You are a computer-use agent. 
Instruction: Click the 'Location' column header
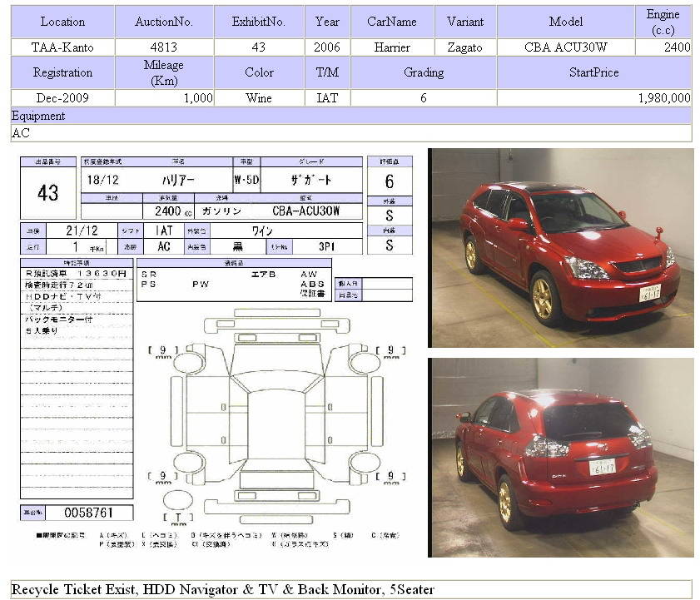pyautogui.click(x=62, y=22)
